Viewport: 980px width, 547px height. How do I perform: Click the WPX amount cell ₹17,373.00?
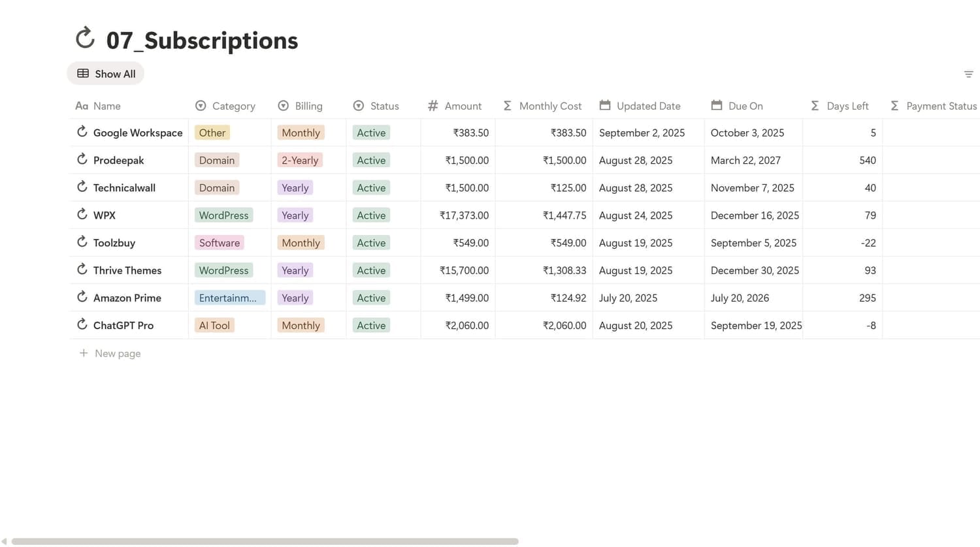pyautogui.click(x=458, y=215)
